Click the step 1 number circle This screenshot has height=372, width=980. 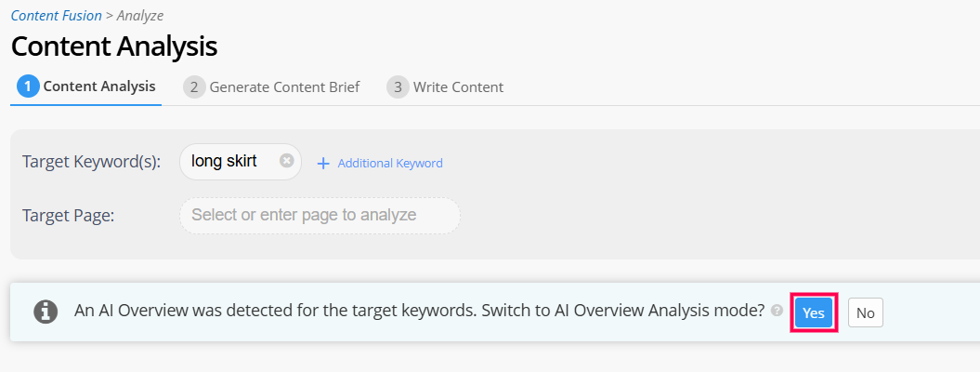click(28, 86)
